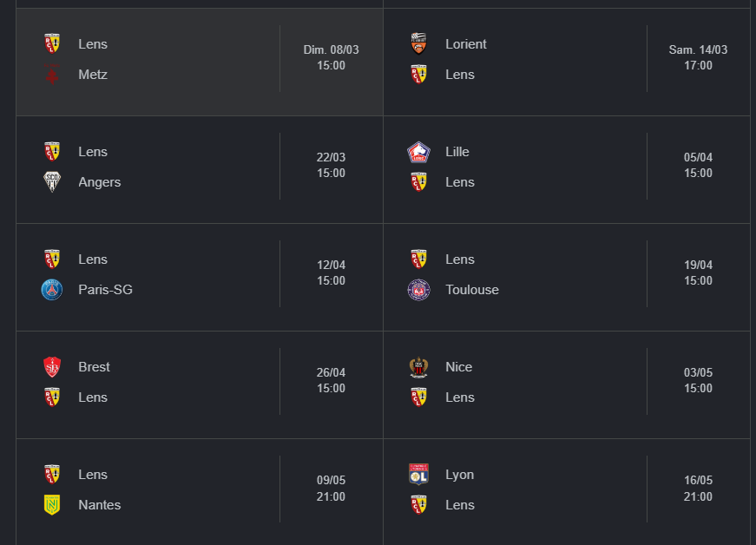Open the Metz team link

tap(93, 75)
